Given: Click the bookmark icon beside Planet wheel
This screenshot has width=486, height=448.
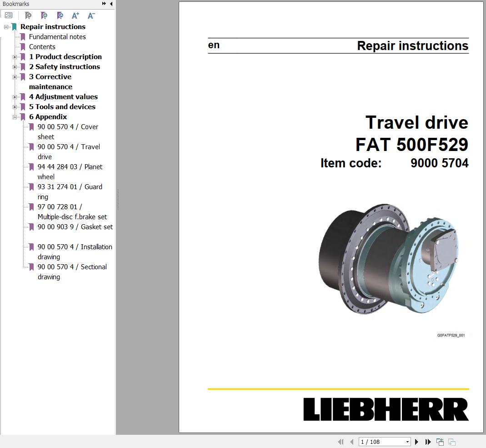Looking at the screenshot, I should 32,167.
